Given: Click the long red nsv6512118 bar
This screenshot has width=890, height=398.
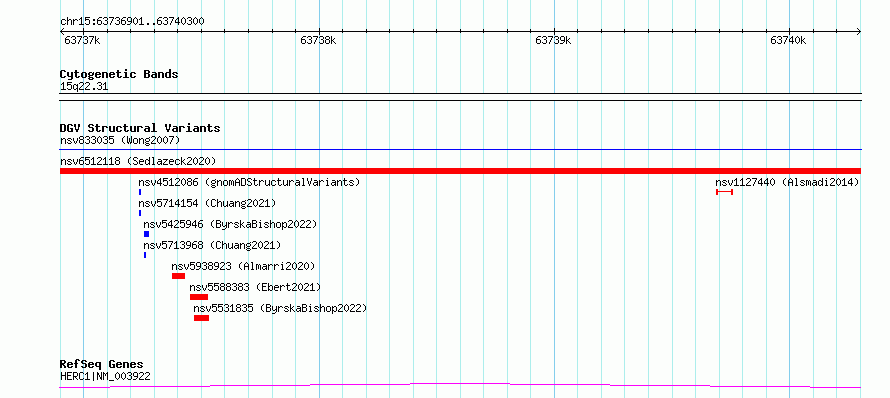Looking at the screenshot, I should (460, 171).
